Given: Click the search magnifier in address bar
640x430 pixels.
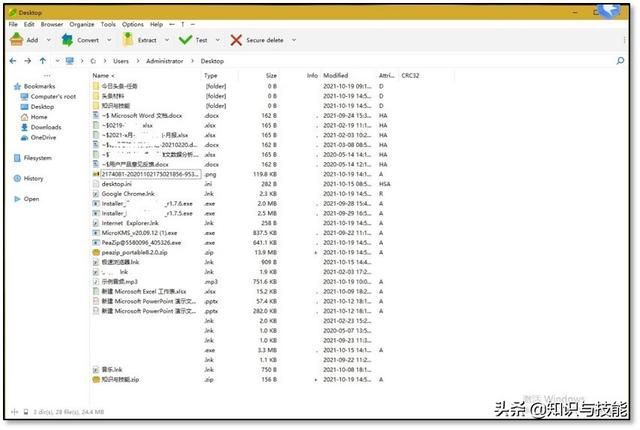Looking at the screenshot, I should pos(620,61).
